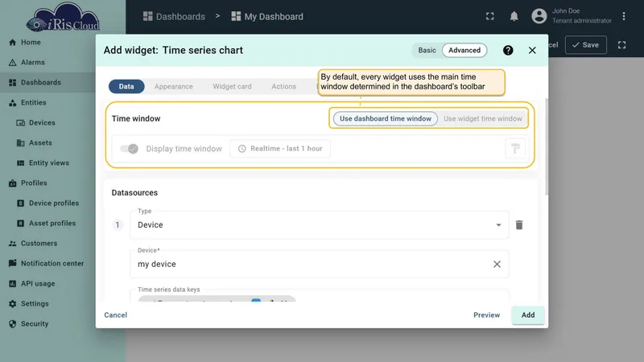Viewport: 644px width, 362px height.
Task: Toggle Display time window switch
Action: coord(129,149)
